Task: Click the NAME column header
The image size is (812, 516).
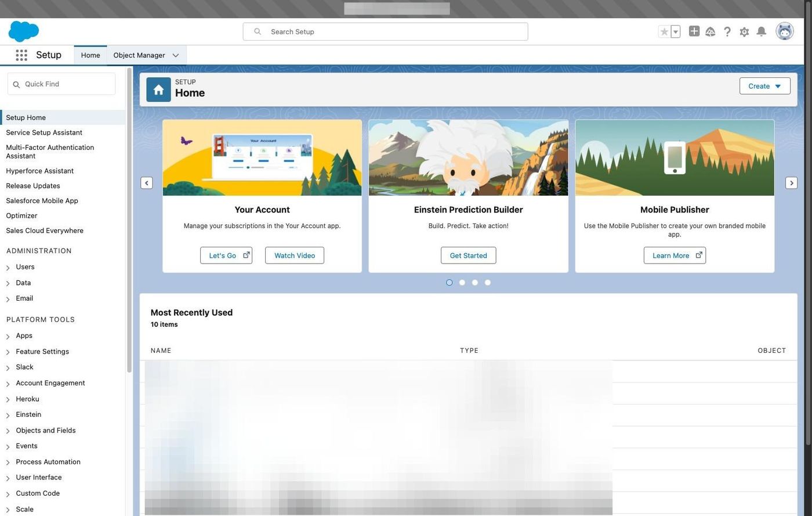Action: 161,351
